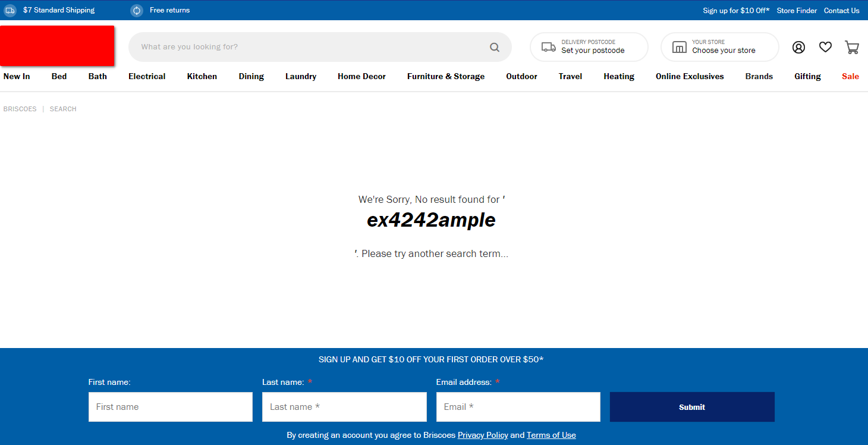The width and height of the screenshot is (868, 445).
Task: Click the Store Finder link
Action: [x=797, y=10]
